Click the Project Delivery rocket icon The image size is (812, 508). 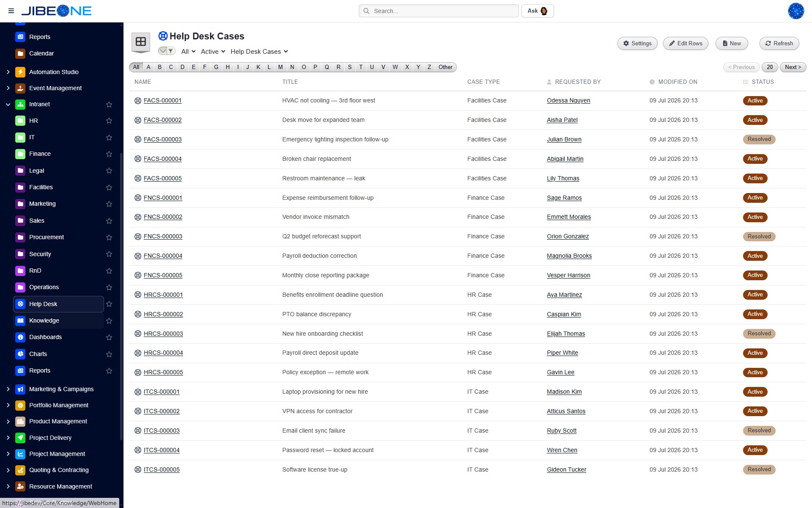(x=20, y=438)
